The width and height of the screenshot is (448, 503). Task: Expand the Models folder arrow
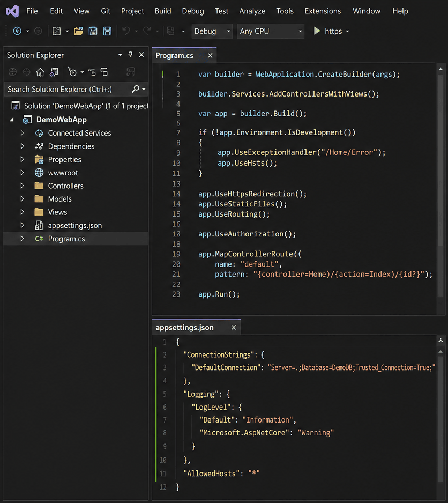point(22,199)
